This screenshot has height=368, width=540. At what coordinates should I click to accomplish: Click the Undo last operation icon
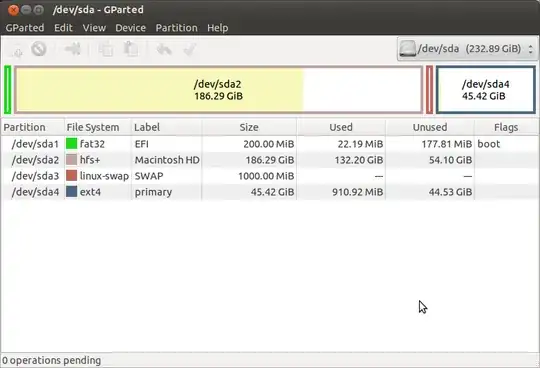coord(164,49)
